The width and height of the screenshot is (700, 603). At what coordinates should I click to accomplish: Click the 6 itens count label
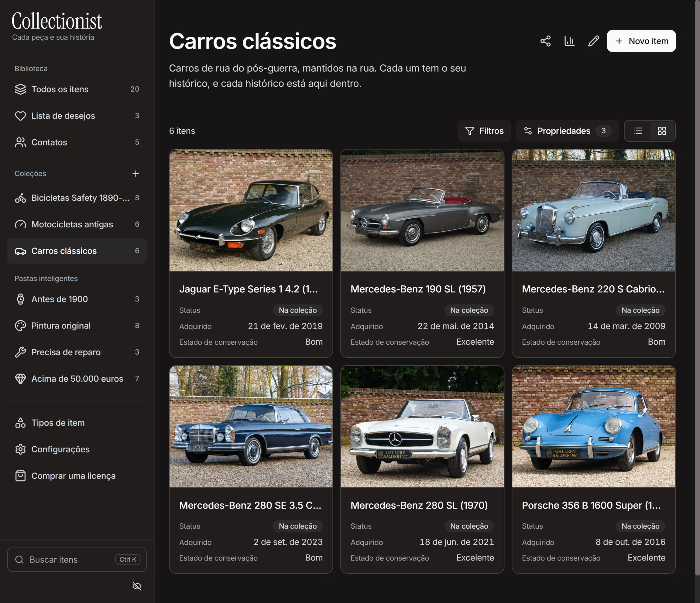pyautogui.click(x=182, y=131)
